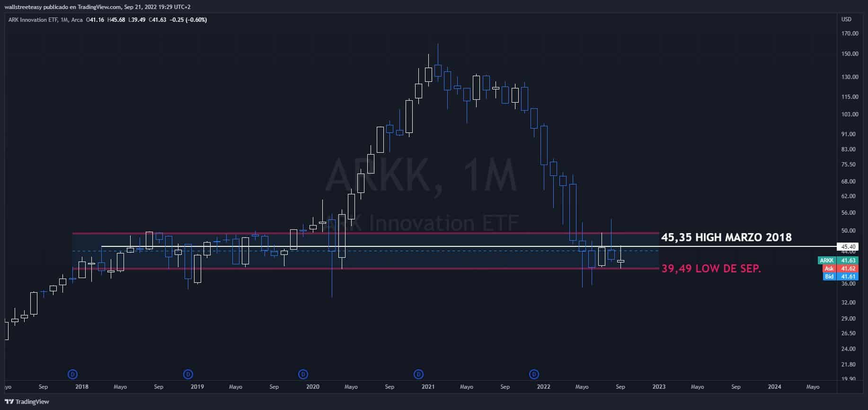The image size is (868, 410).
Task: Select the '45,35 HIGH MARZO 2018' text annotation
Action: [x=726, y=237]
